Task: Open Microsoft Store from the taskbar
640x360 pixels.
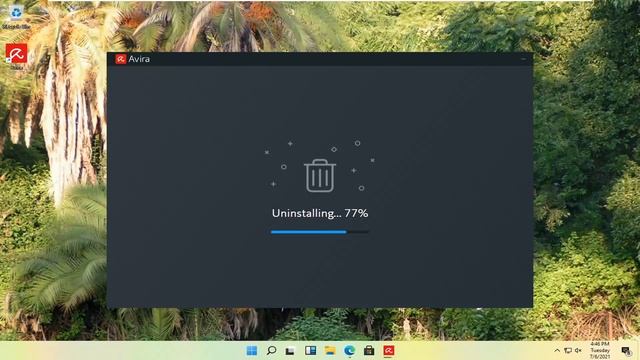Action: click(x=369, y=350)
